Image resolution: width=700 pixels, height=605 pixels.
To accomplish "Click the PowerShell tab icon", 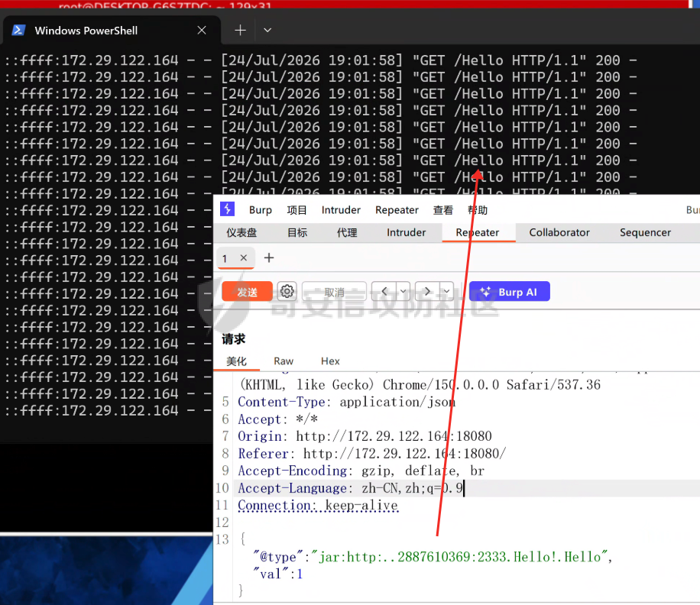I will pyautogui.click(x=18, y=30).
